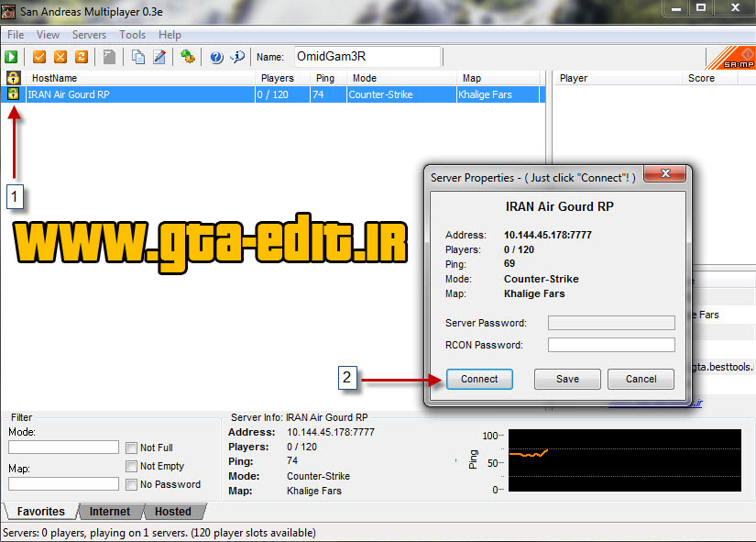Toggle the Not Full filter checkbox

(131, 448)
